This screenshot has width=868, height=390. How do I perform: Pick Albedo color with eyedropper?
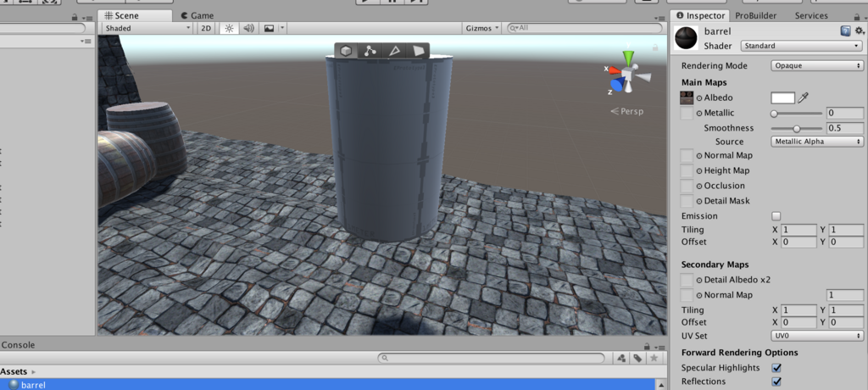804,98
